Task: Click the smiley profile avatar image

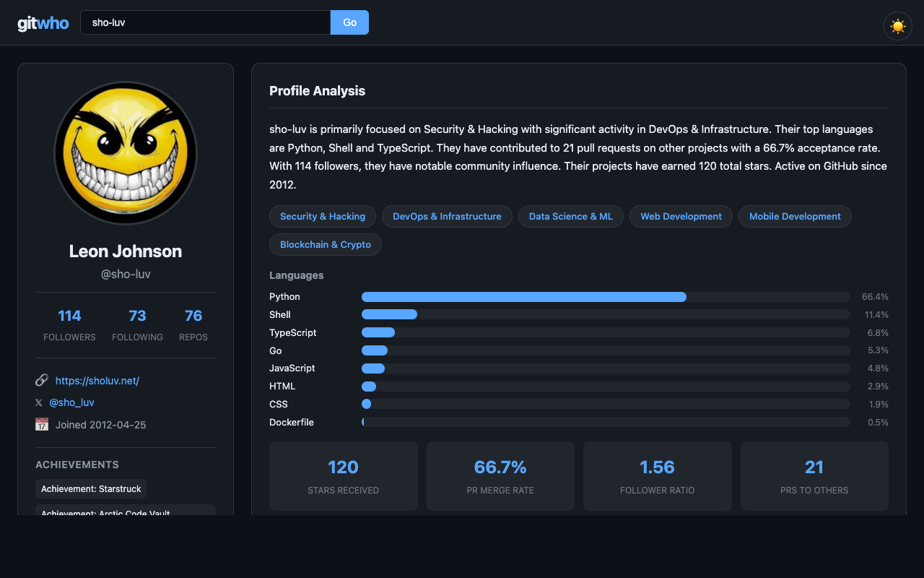Action: (x=126, y=152)
